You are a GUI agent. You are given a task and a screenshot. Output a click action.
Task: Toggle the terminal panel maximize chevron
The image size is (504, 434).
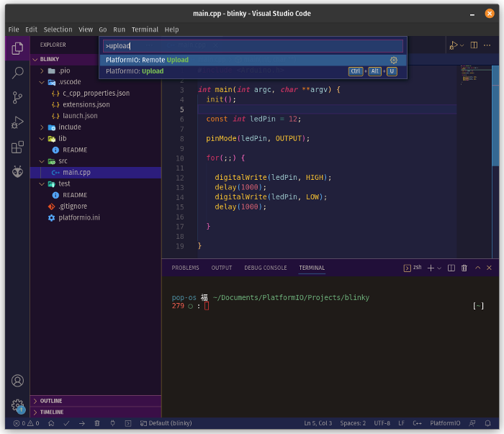(x=477, y=268)
